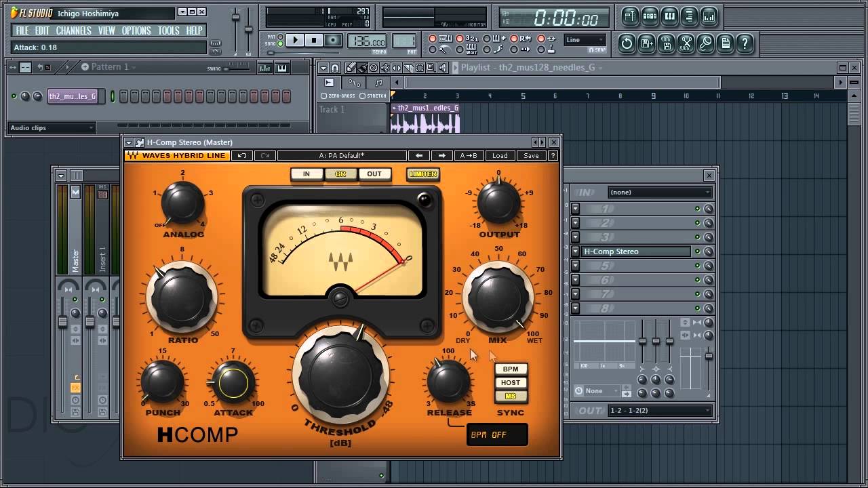Open the project info document icon
The width and height of the screenshot is (868, 488).
(726, 44)
